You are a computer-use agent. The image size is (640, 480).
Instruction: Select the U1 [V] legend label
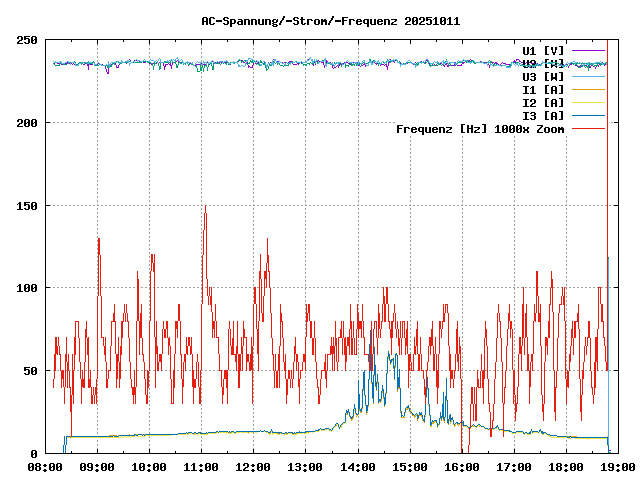543,50
